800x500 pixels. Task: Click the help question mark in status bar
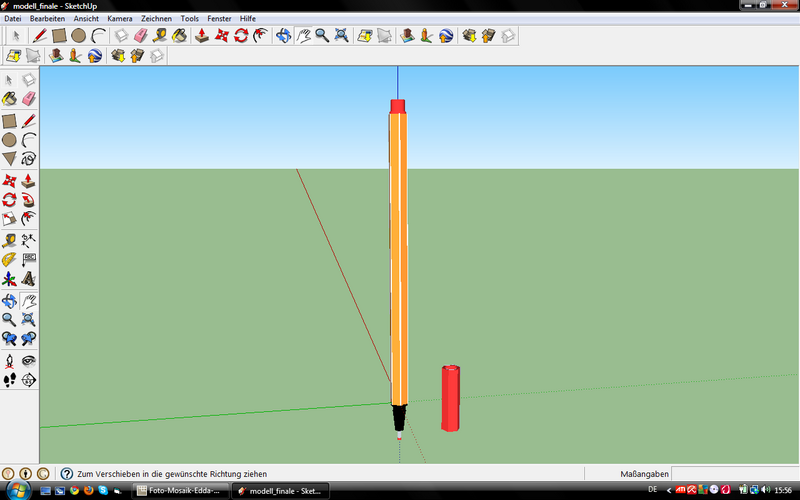tap(66, 473)
